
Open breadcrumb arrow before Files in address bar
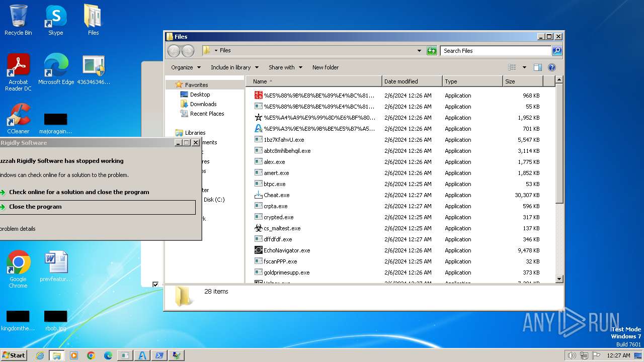216,50
